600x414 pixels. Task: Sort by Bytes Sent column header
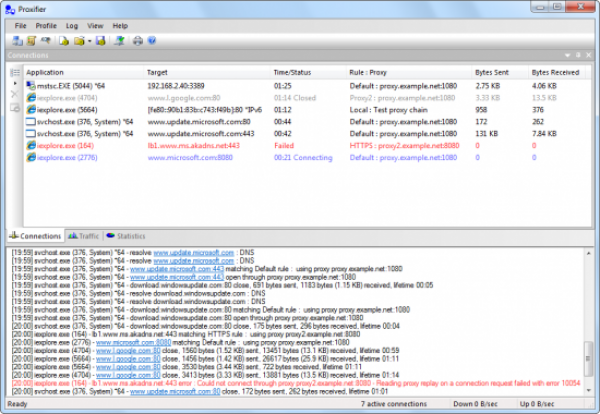point(492,73)
